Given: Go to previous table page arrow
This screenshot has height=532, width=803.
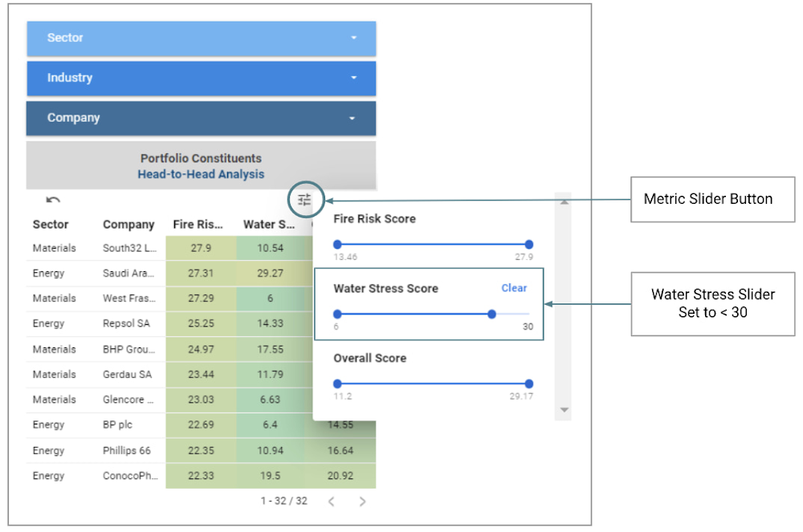Looking at the screenshot, I should (x=331, y=502).
